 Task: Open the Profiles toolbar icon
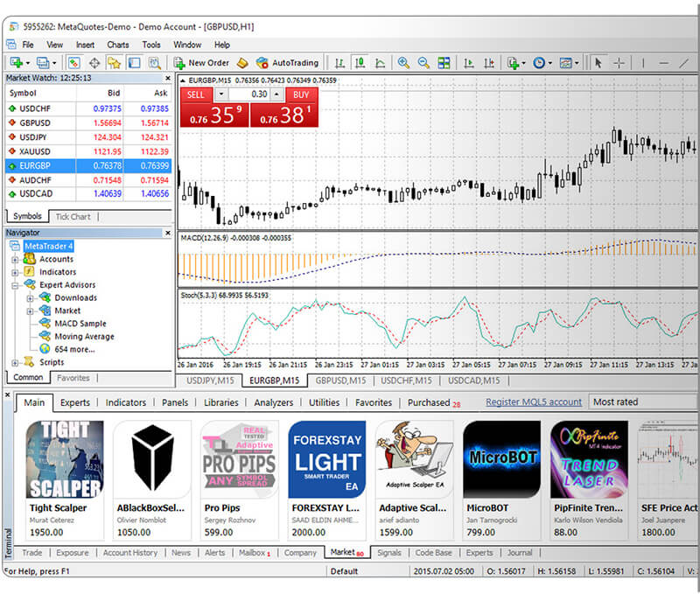42,62
